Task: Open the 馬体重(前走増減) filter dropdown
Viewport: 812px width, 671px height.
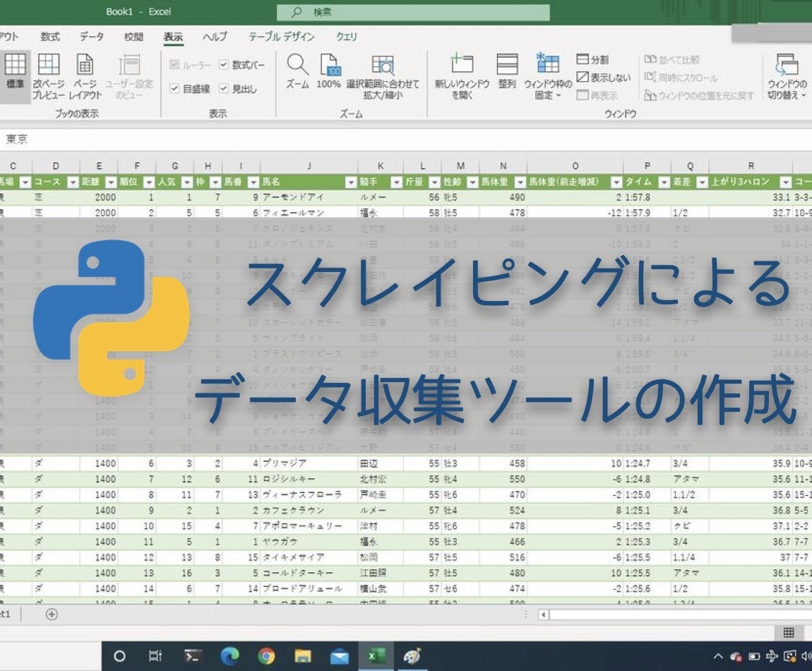Action: tap(616, 182)
